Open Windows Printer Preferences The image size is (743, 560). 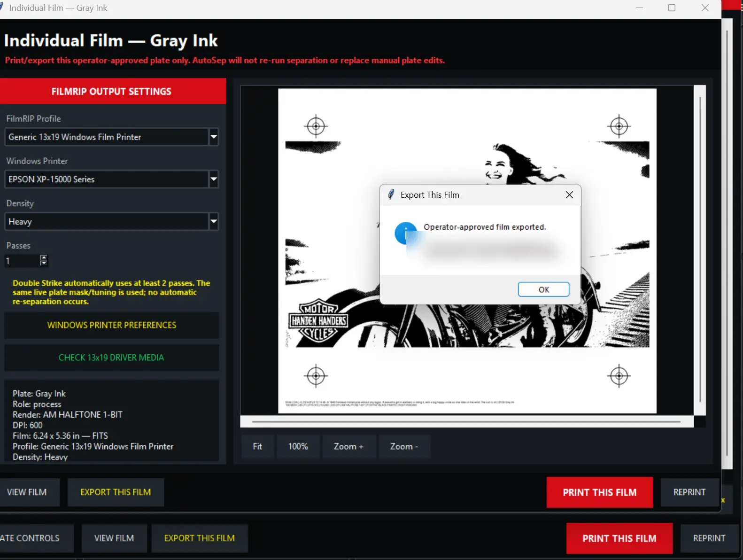(112, 325)
